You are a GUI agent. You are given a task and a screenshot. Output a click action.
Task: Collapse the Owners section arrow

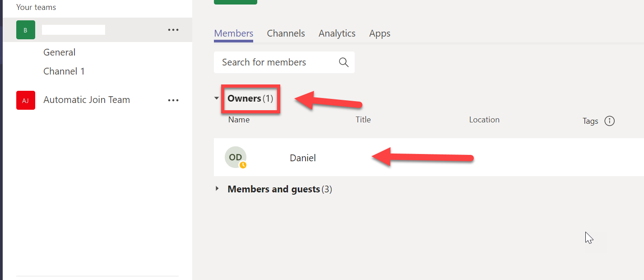(217, 98)
